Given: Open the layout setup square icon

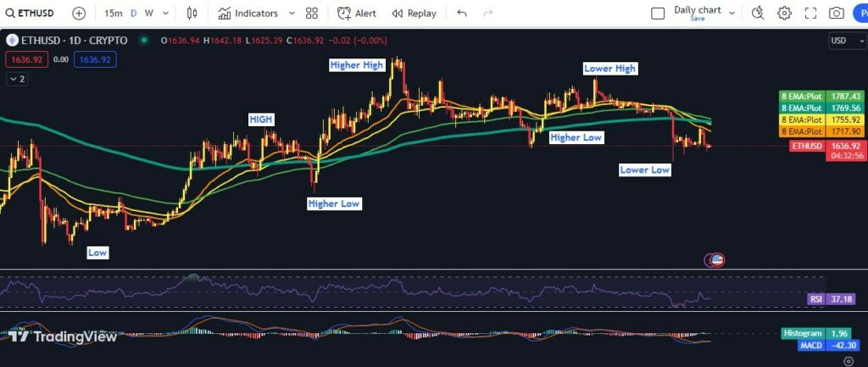Looking at the screenshot, I should tap(658, 14).
